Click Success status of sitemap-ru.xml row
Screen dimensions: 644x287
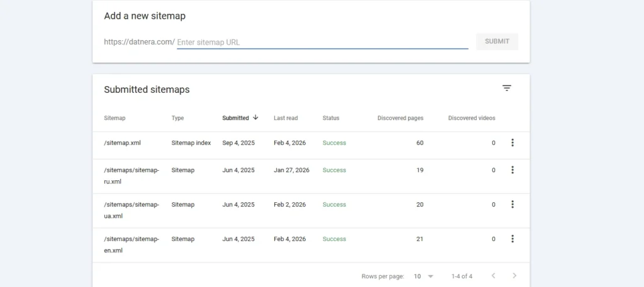[334, 170]
